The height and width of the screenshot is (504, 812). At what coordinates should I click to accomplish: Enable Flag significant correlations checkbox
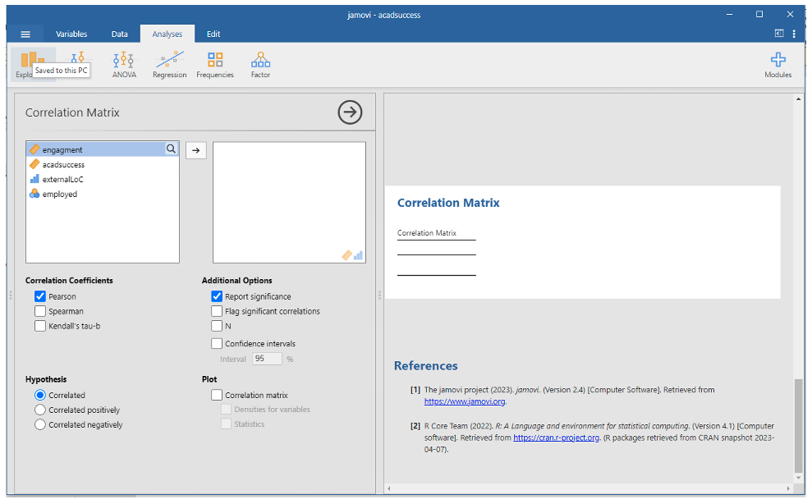click(217, 312)
